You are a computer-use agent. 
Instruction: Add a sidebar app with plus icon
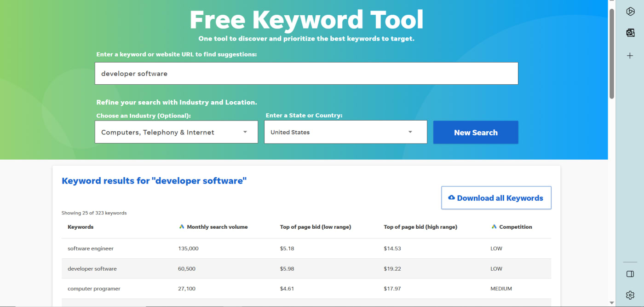[x=630, y=56]
